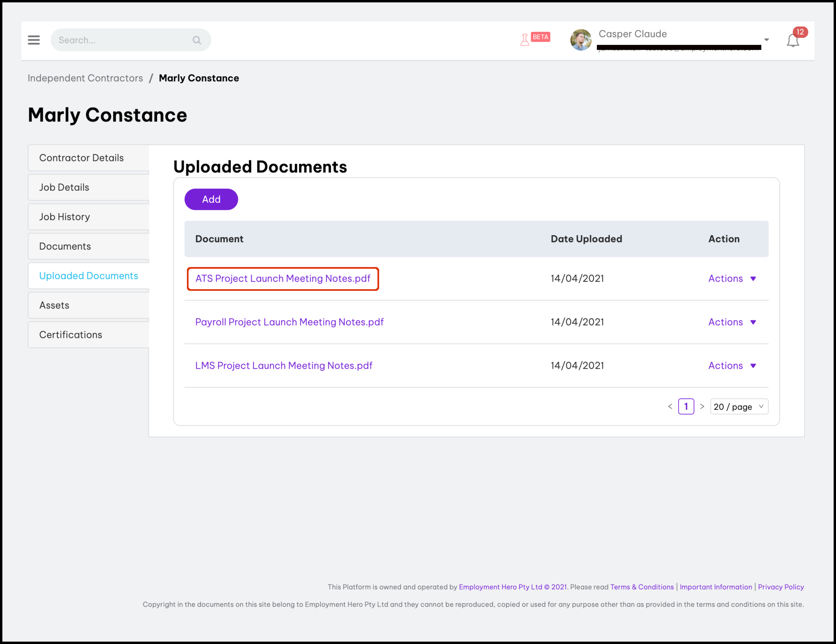Screen dimensions: 836x644
Task: Open the Beta lab flask icon
Action: (525, 40)
